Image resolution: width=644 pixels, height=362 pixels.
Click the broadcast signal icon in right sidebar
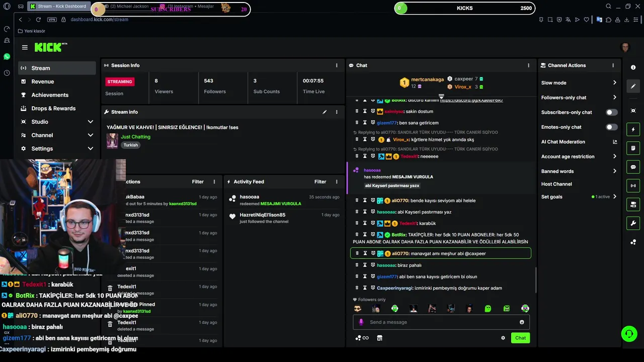633,186
